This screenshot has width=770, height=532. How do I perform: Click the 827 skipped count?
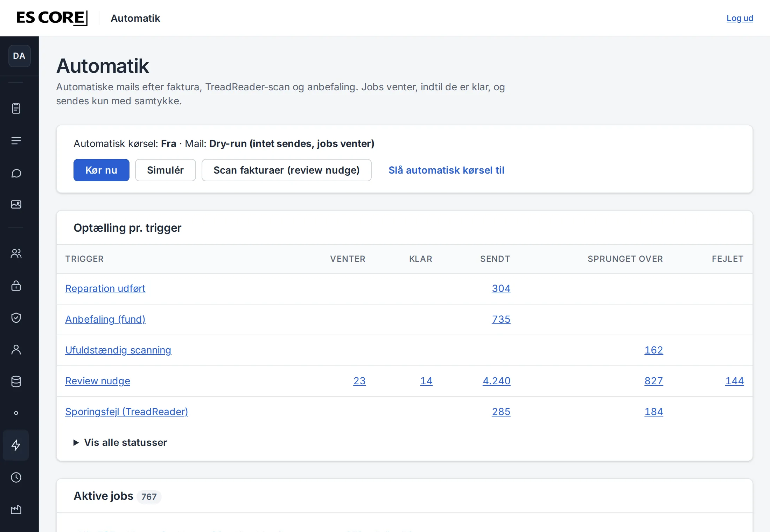[x=653, y=381]
